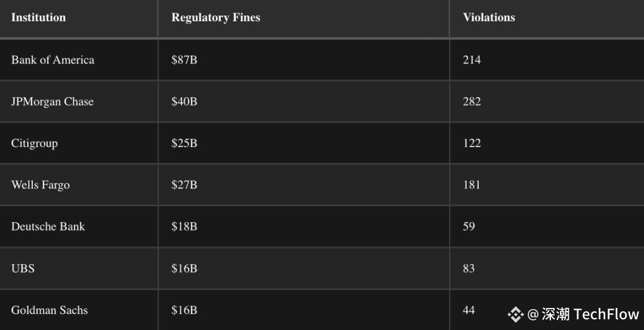This screenshot has height=330, width=644.
Task: Click the Bank of America cell
Action: [52, 60]
